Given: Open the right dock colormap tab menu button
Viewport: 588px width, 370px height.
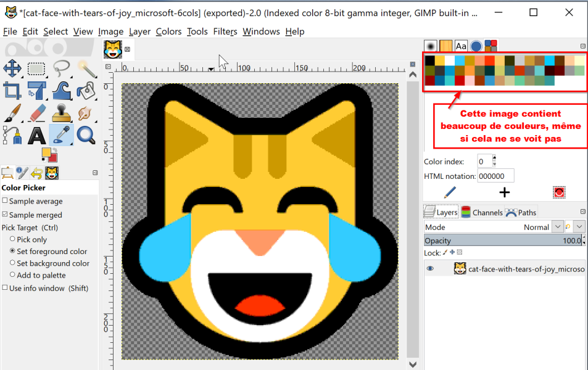Looking at the screenshot, I should click(582, 46).
